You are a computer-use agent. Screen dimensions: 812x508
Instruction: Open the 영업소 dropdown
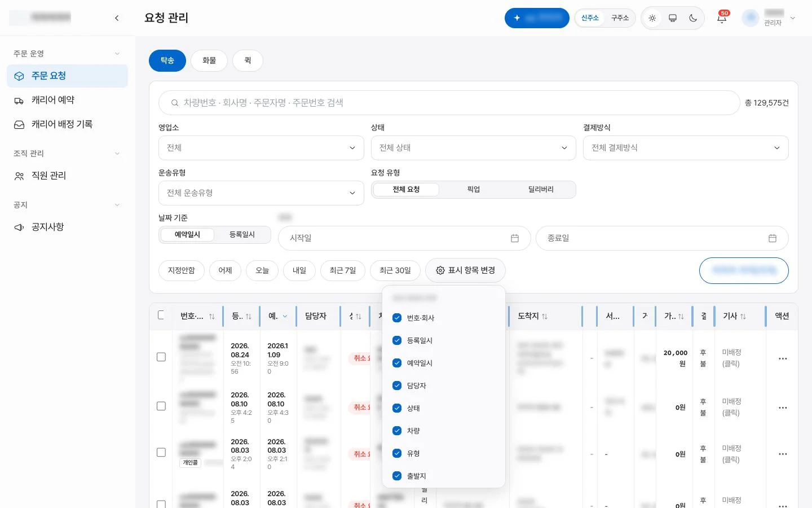pyautogui.click(x=261, y=148)
